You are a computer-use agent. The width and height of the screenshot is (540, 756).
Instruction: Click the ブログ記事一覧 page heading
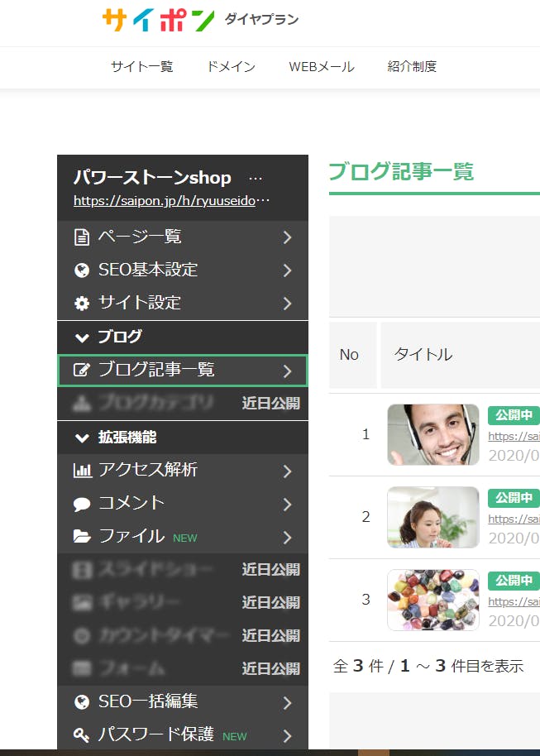pyautogui.click(x=402, y=172)
